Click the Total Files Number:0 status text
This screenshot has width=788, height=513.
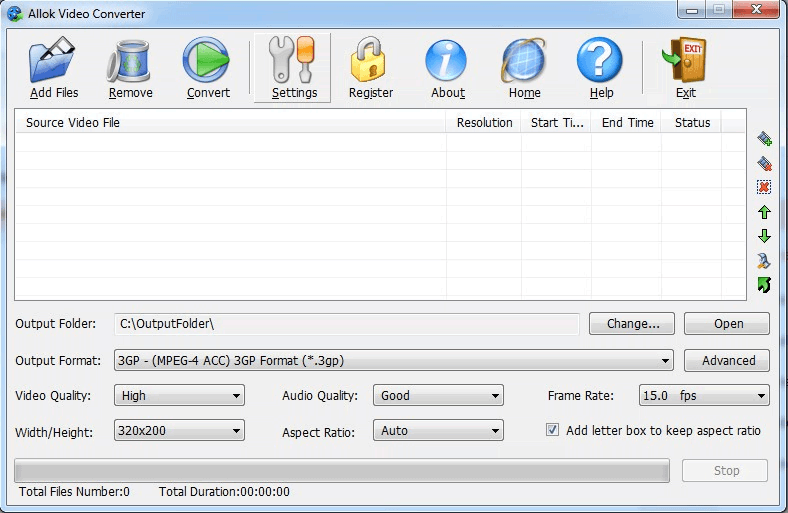pyautogui.click(x=74, y=491)
